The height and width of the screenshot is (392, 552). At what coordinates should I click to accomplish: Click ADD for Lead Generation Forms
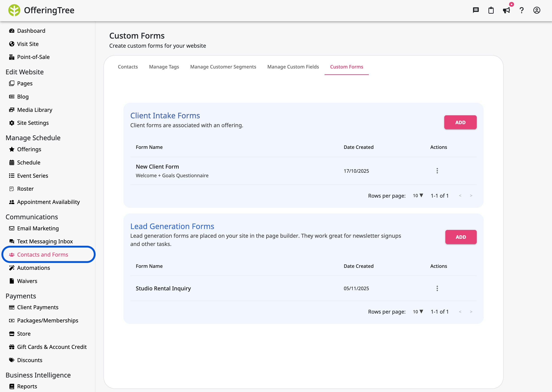pyautogui.click(x=461, y=237)
